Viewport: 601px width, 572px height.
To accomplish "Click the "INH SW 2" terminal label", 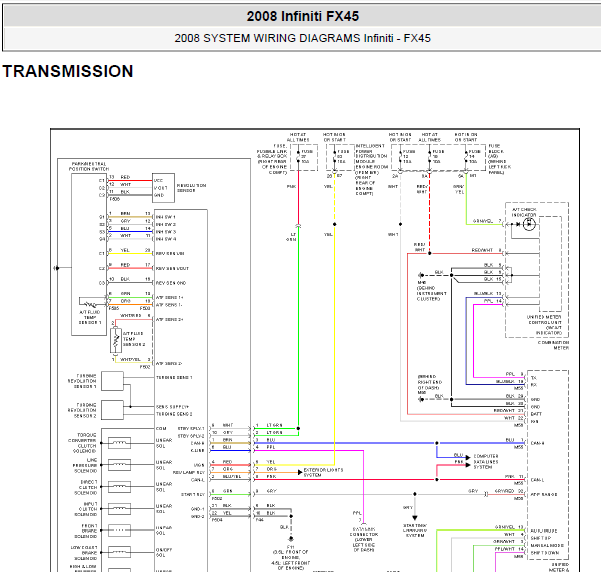I will 166,224.
